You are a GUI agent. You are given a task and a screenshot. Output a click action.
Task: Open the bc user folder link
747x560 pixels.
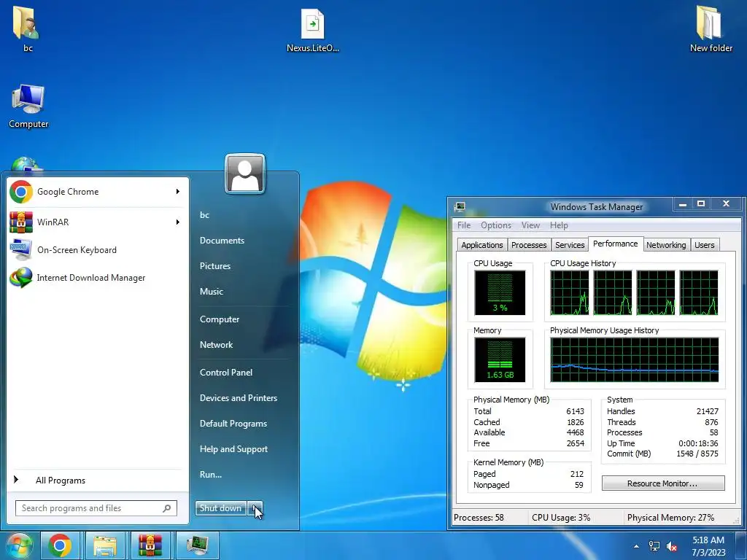coord(204,215)
